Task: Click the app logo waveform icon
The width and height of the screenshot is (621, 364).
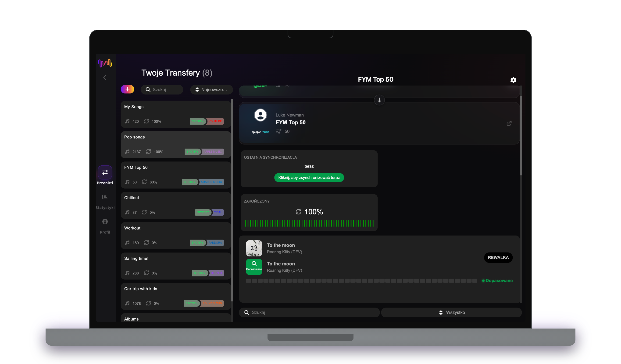Action: click(105, 63)
